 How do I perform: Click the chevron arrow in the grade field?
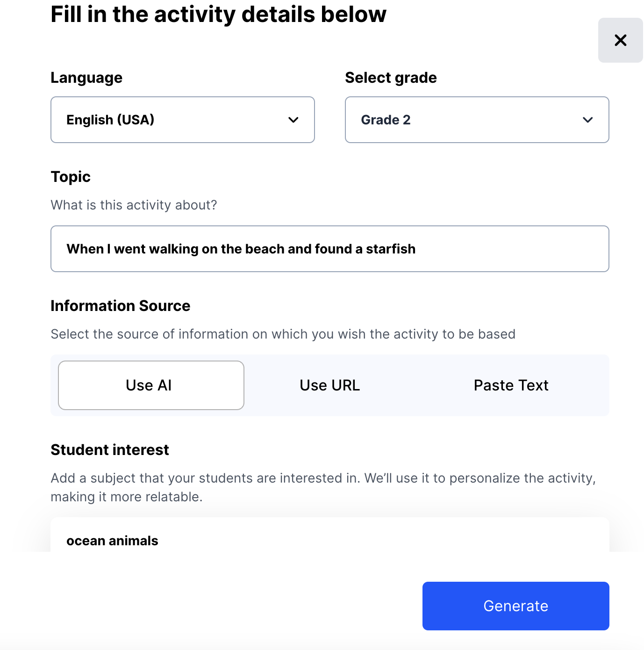588,120
